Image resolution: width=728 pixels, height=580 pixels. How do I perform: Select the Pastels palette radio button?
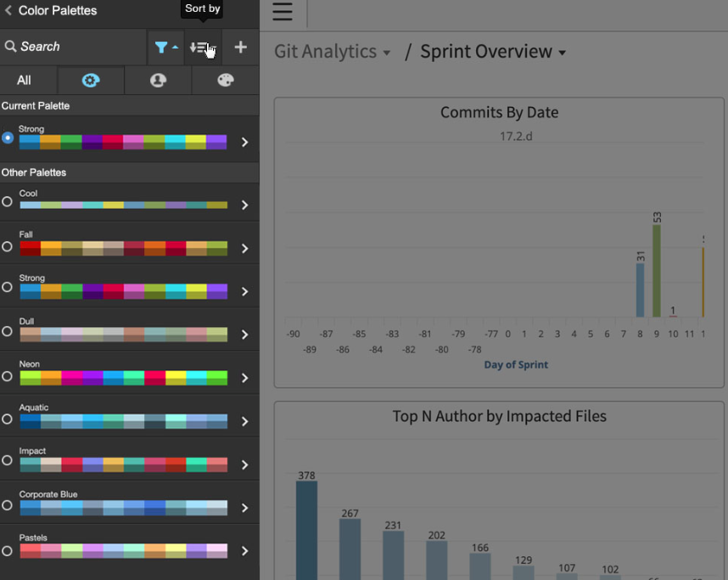7,551
